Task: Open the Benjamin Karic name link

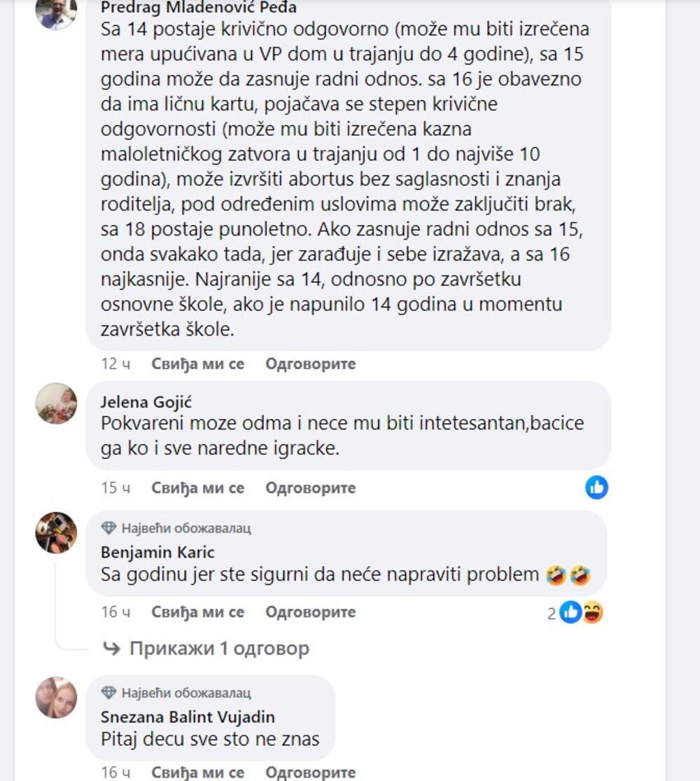Action: coord(157,552)
